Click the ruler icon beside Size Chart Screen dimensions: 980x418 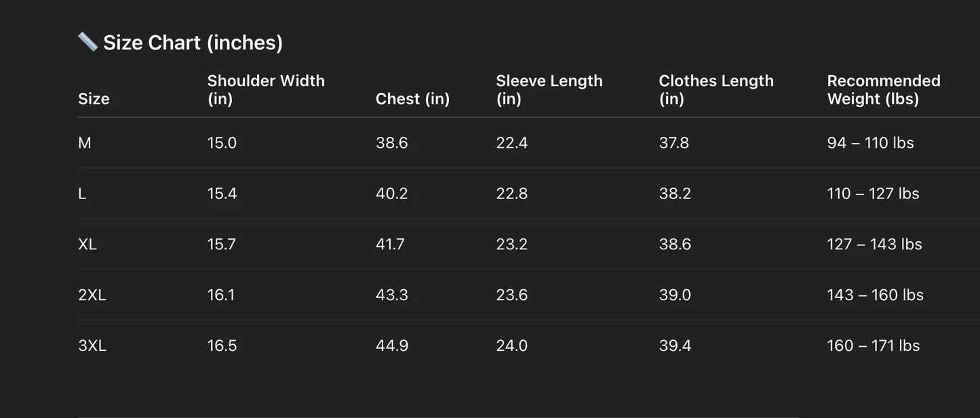[x=87, y=42]
